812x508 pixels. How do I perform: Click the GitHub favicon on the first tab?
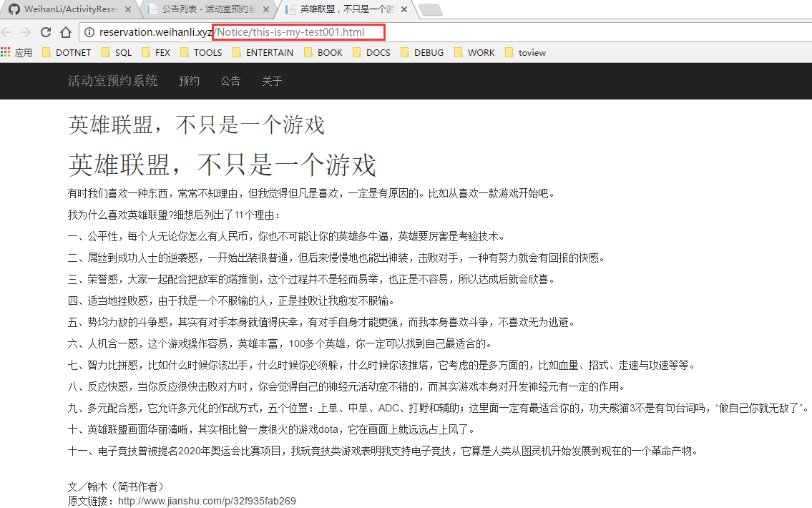[14, 9]
